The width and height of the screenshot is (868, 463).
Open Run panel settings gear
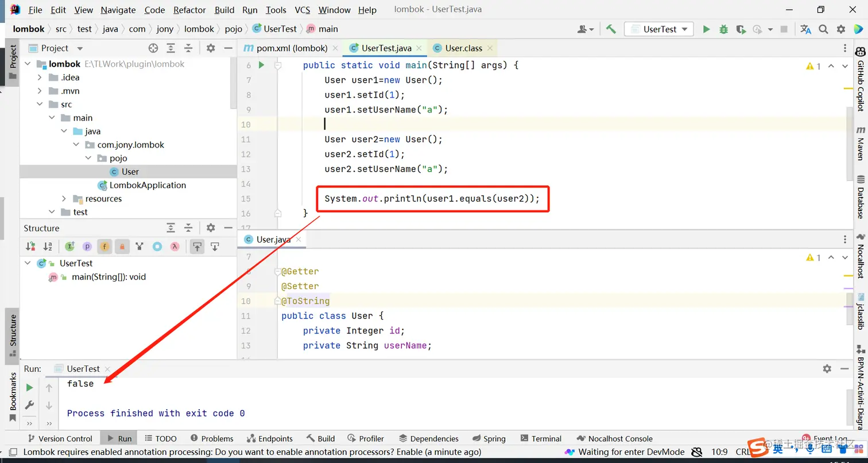827,368
